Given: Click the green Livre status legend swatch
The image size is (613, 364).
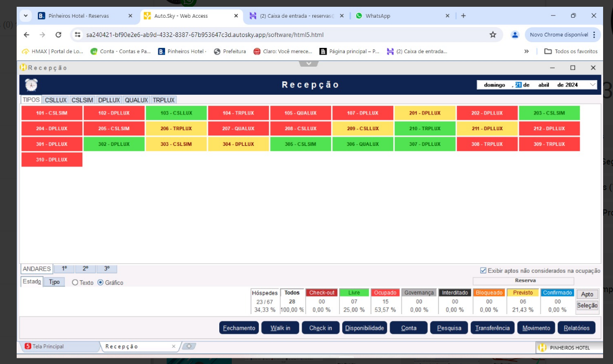Looking at the screenshot, I should [x=354, y=293].
